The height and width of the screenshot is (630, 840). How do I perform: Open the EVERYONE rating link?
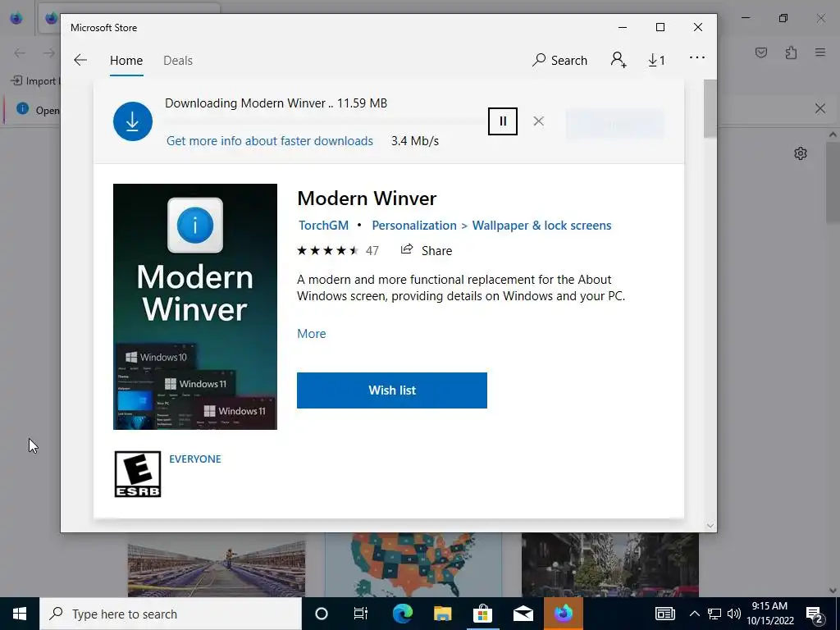(x=195, y=459)
